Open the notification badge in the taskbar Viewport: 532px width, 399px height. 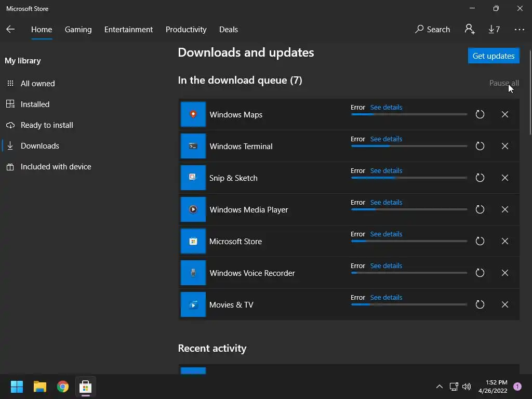pos(517,387)
